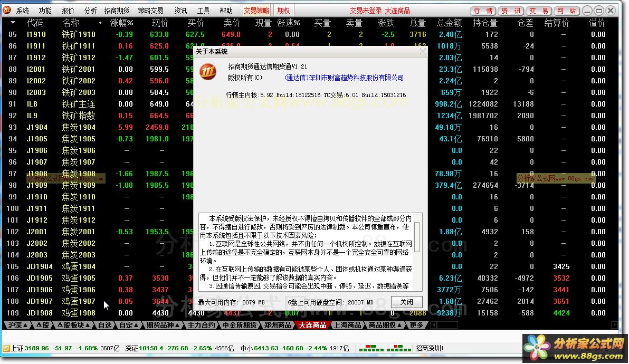The width and height of the screenshot is (629, 364).
Task: Click the 资讯 toolbar button at top right
Action: 511,11
